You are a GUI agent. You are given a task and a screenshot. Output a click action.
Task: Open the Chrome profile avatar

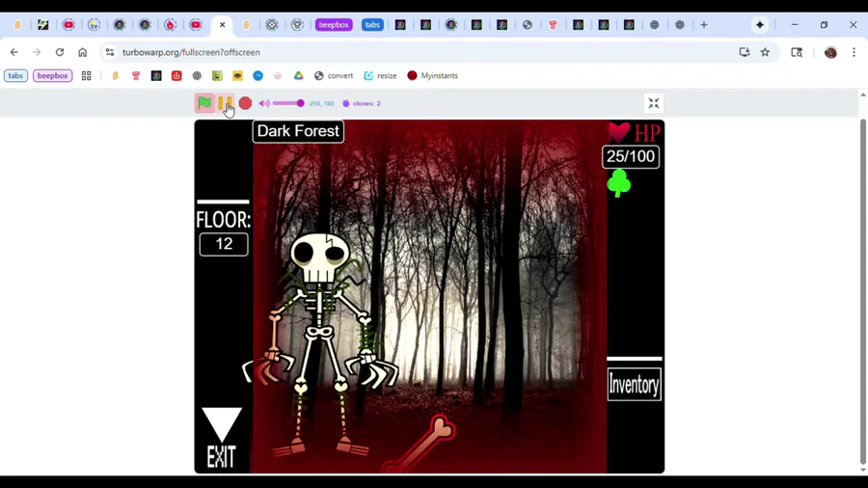tap(830, 52)
